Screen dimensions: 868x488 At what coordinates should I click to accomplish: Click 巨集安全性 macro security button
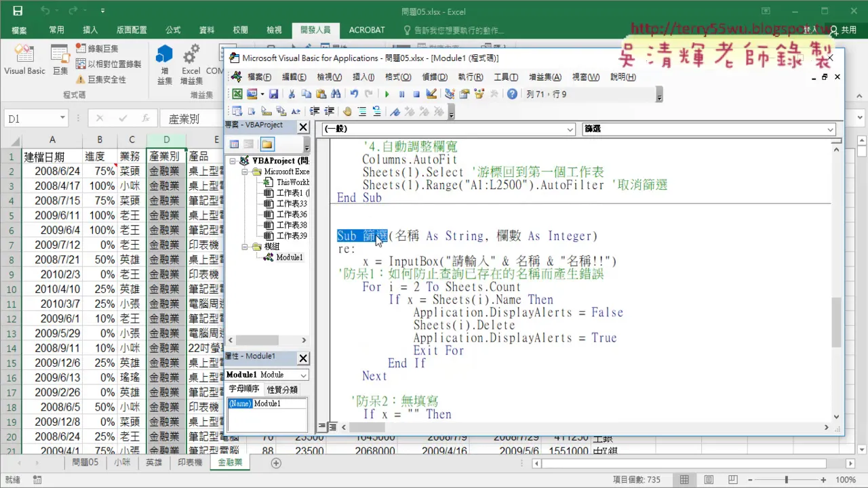[x=100, y=79]
